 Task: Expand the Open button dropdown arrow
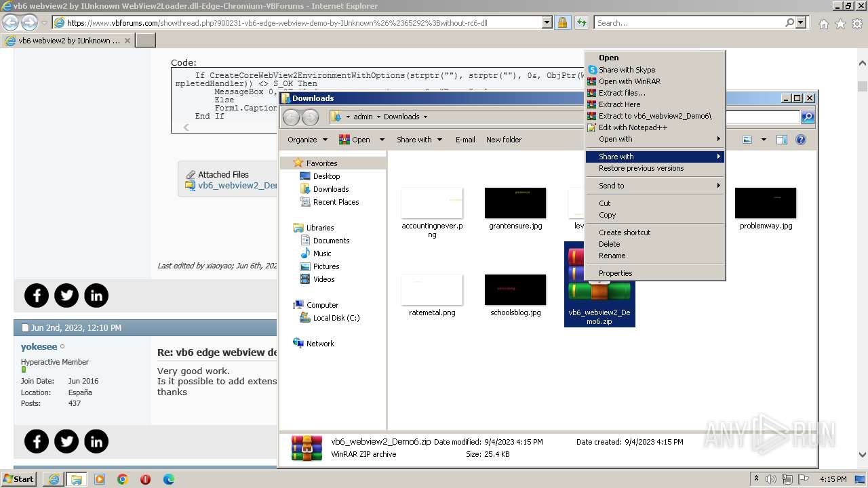[382, 140]
